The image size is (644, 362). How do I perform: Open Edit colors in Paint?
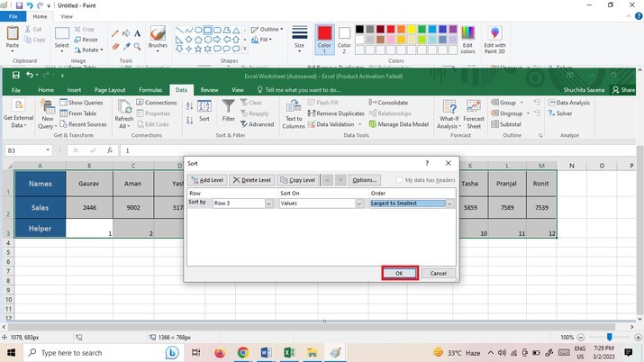coord(467,40)
